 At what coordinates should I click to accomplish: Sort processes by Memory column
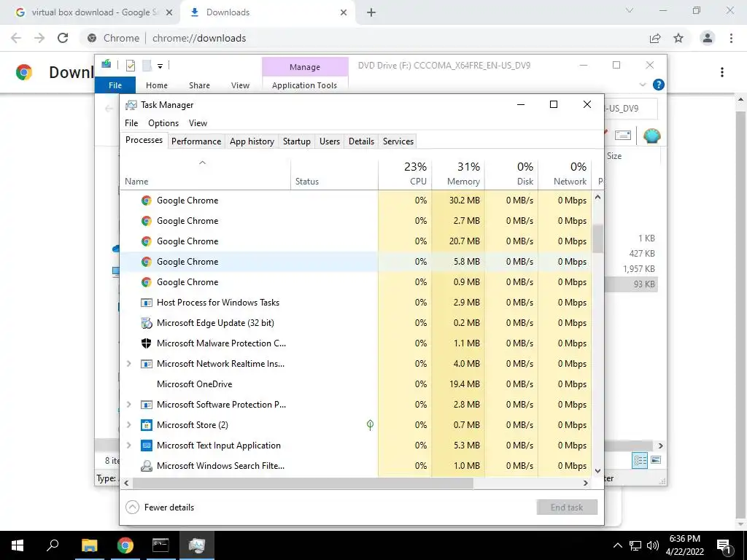[x=458, y=174]
